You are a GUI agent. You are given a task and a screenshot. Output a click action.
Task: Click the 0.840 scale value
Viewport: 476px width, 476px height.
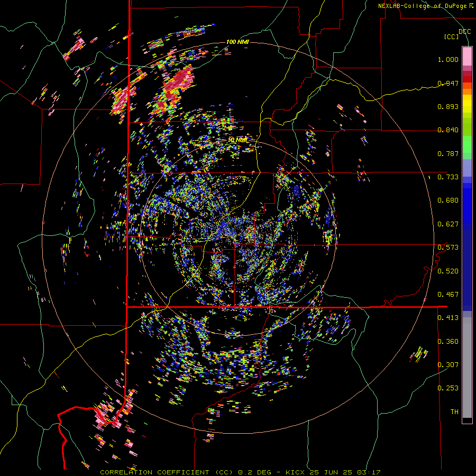(x=448, y=130)
